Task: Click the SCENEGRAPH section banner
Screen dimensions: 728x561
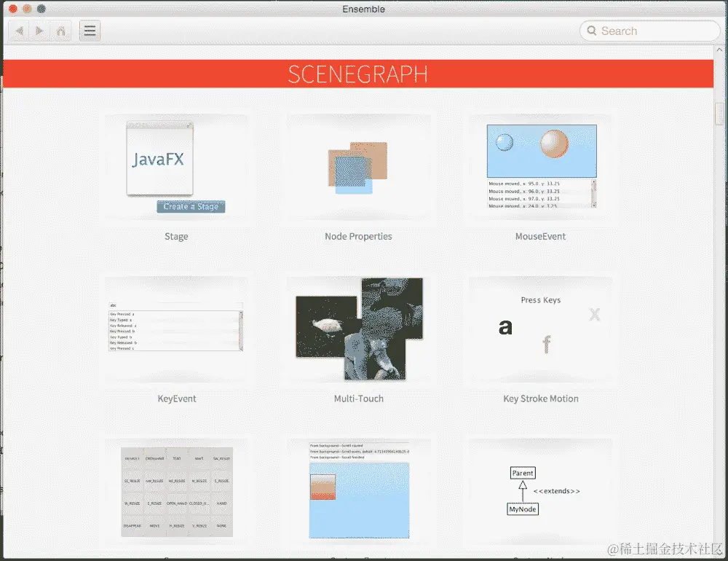Action: 358,74
